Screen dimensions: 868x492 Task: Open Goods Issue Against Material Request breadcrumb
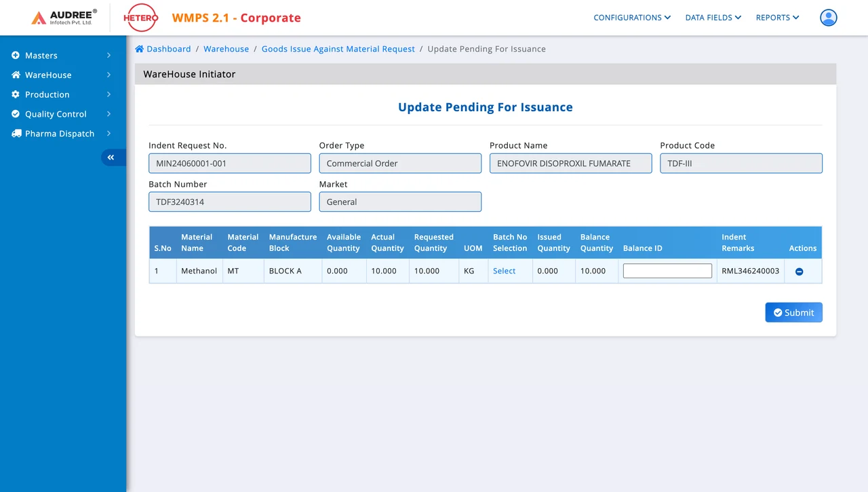pyautogui.click(x=338, y=49)
